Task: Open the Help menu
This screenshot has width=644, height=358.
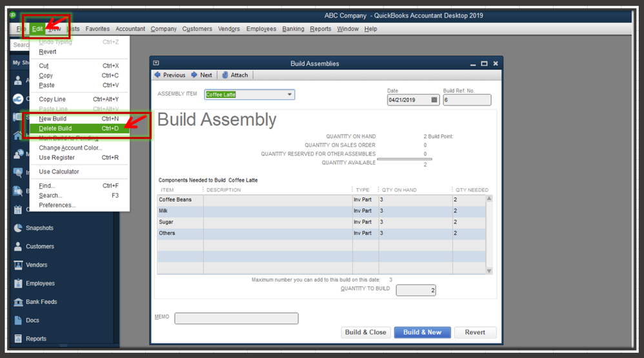Action: 370,29
